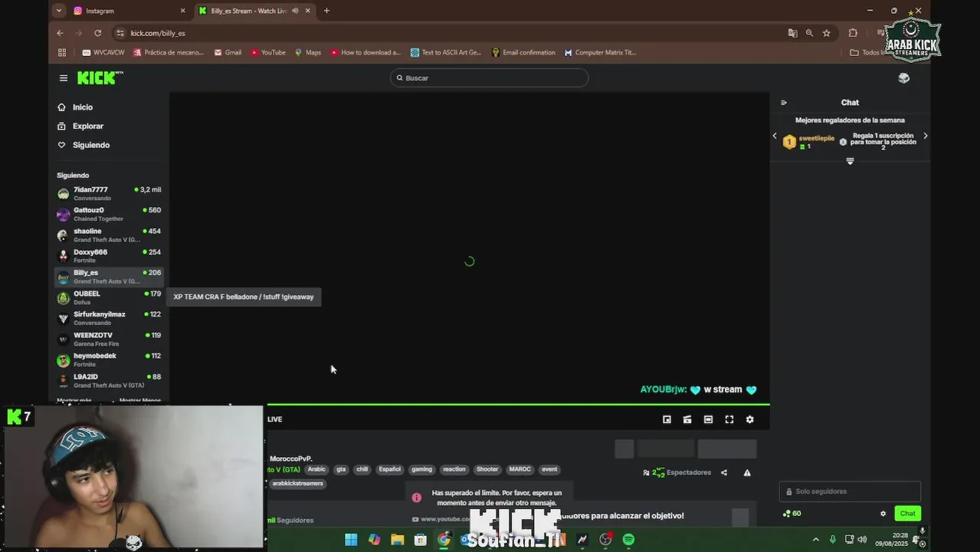980x552 pixels.
Task: Open Microsoft Store from taskbar
Action: 420,540
